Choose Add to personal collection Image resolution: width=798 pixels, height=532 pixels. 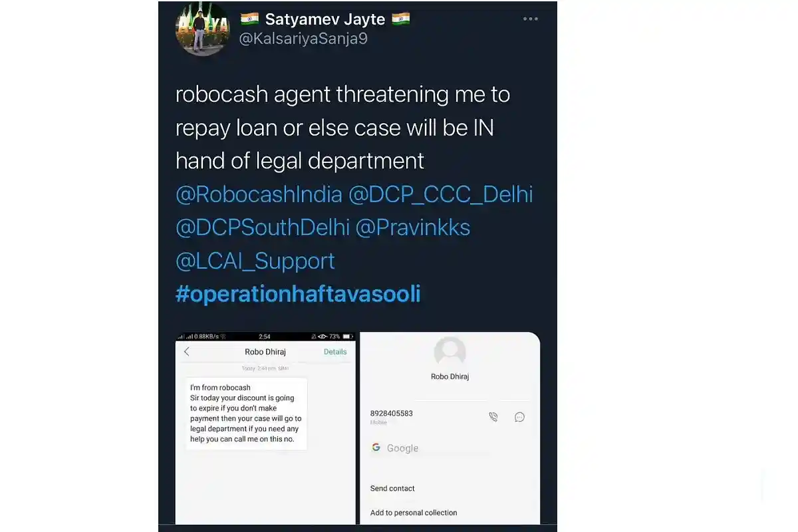point(414,513)
